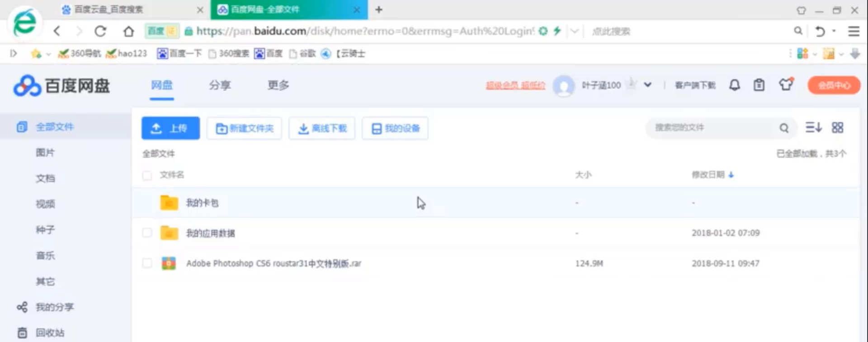Click the 上传 upload button
The image size is (868, 342).
(170, 128)
